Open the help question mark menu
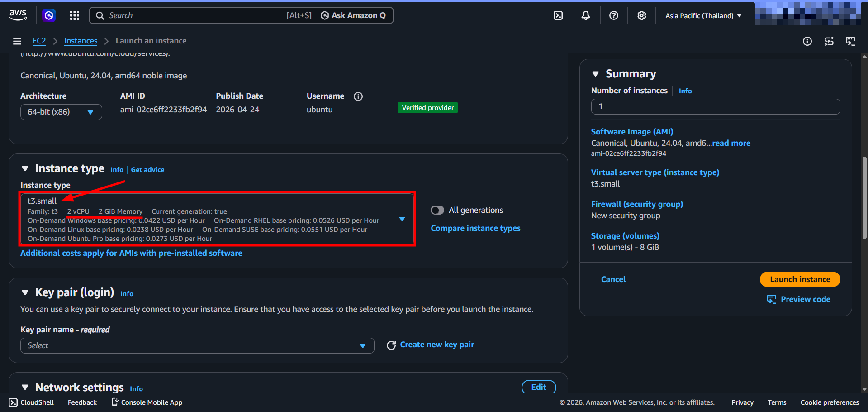Screen dimensions: 868x412 pyautogui.click(x=614, y=15)
